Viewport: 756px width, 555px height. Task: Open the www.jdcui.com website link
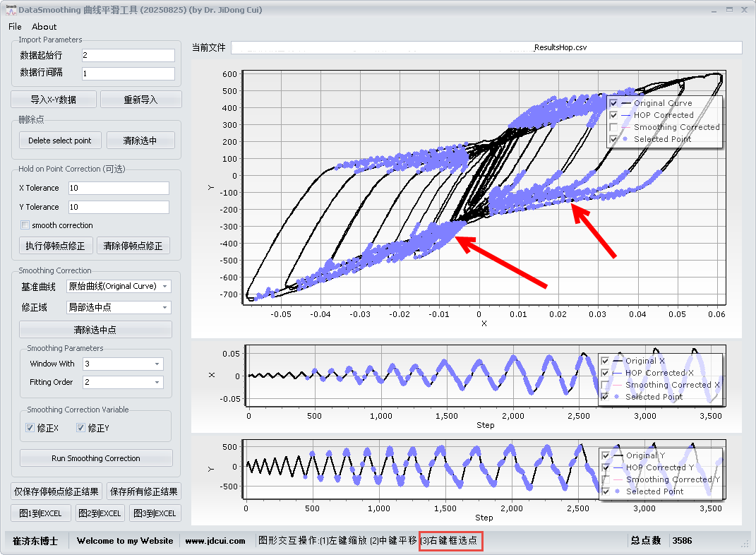(x=215, y=541)
